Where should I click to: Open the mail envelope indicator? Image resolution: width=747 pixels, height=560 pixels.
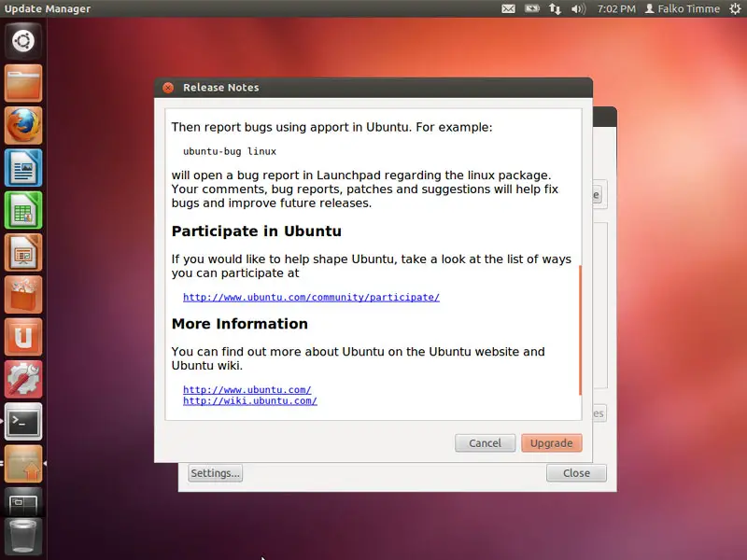508,8
